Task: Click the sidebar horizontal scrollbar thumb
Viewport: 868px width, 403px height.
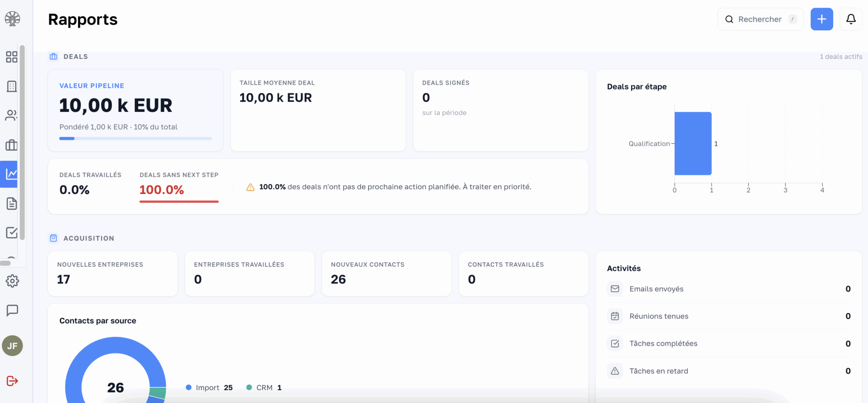Action: [5, 263]
